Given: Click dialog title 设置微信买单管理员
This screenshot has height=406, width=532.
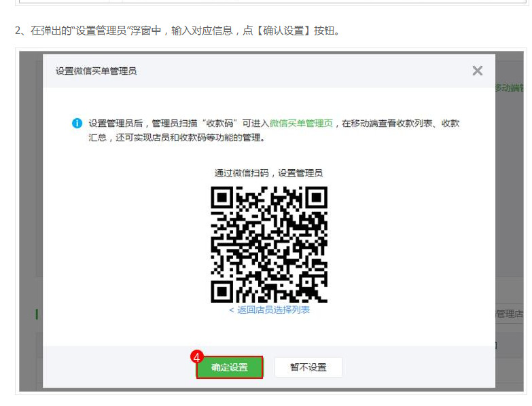Looking at the screenshot, I should [x=96, y=71].
